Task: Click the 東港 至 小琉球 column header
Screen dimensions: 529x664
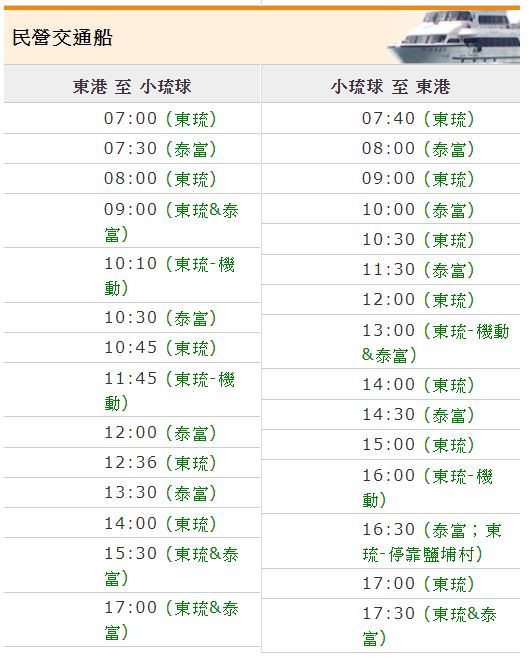Action: 132,86
